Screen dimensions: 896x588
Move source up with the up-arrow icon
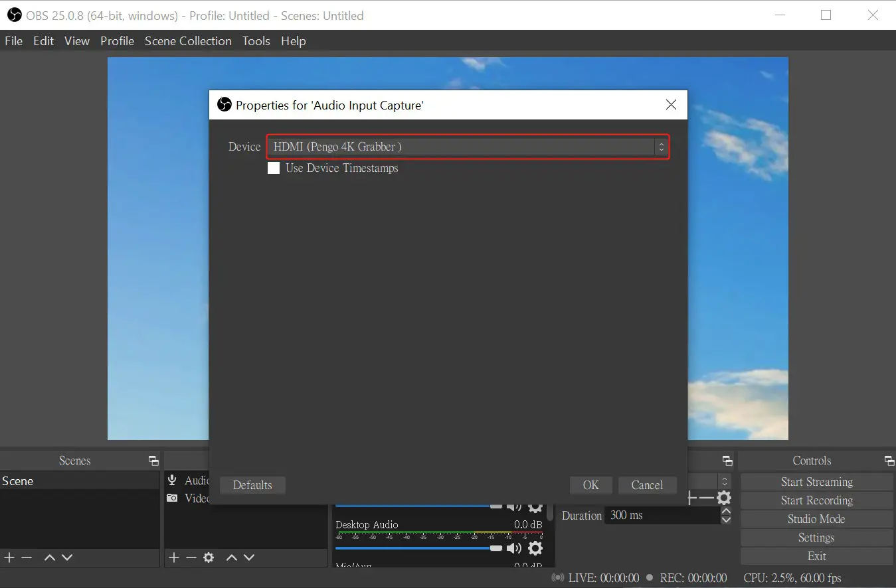(x=232, y=558)
